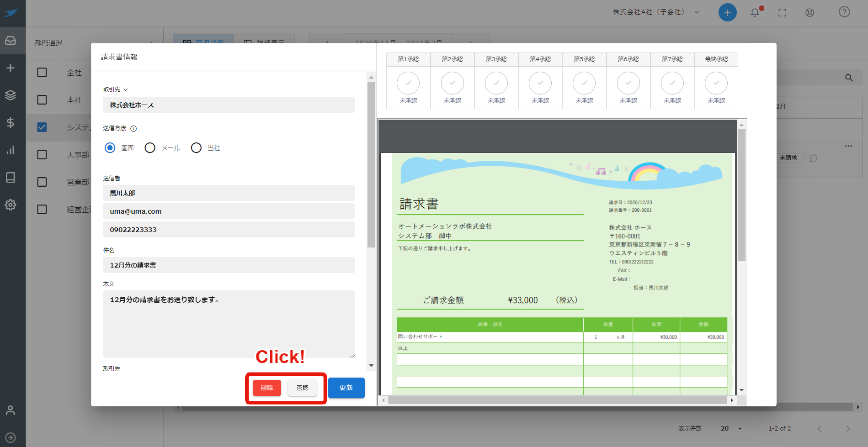Click the info icon next to 送信方法
The height and width of the screenshot is (447, 868).
pos(133,129)
